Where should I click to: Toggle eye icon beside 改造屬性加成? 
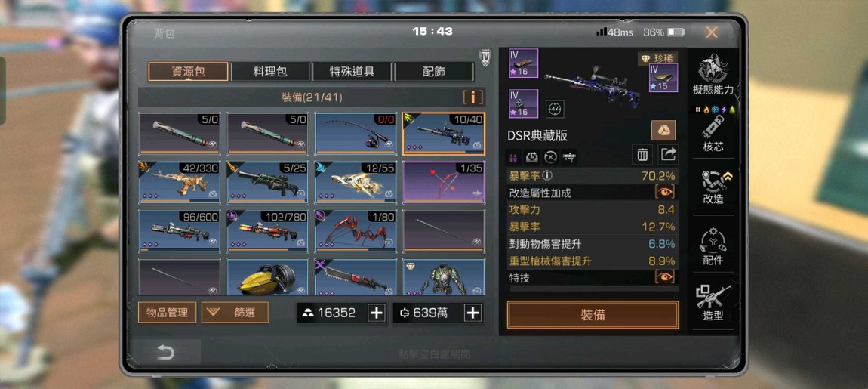point(665,192)
